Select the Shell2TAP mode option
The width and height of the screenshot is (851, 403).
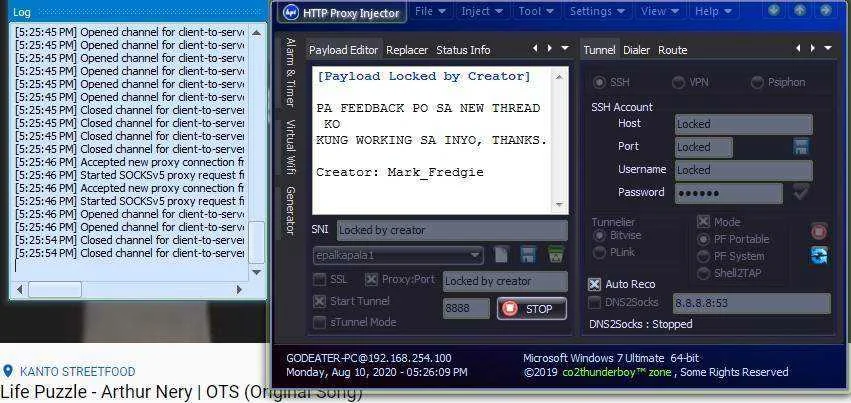tap(703, 274)
